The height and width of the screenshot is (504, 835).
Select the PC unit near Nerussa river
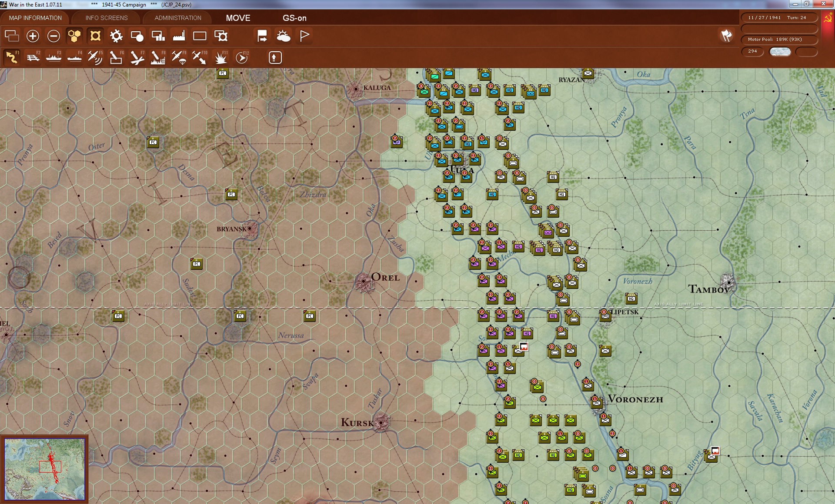pos(310,315)
